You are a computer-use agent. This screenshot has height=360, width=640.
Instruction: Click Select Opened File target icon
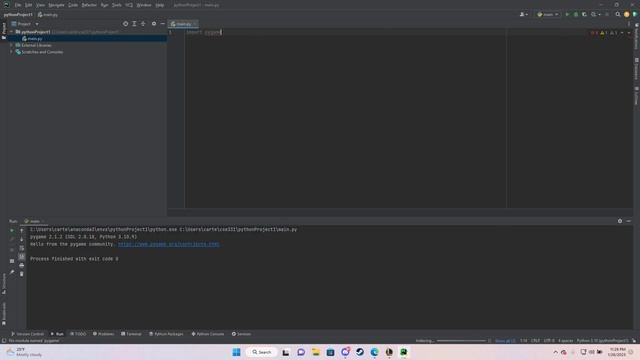click(x=125, y=24)
